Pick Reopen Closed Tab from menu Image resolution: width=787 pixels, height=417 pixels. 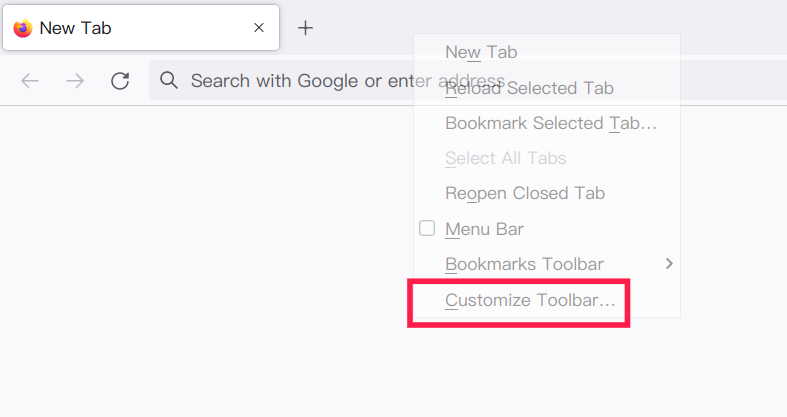coord(525,193)
